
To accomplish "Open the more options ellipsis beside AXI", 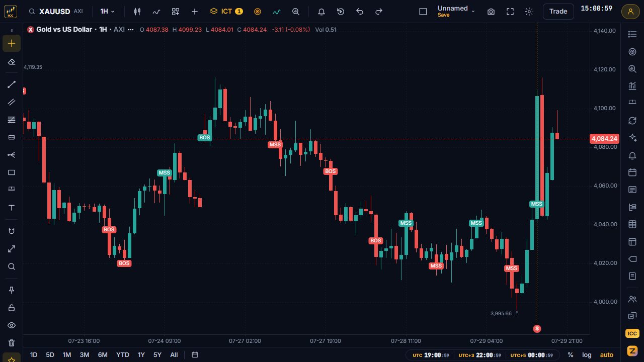I will (x=131, y=30).
